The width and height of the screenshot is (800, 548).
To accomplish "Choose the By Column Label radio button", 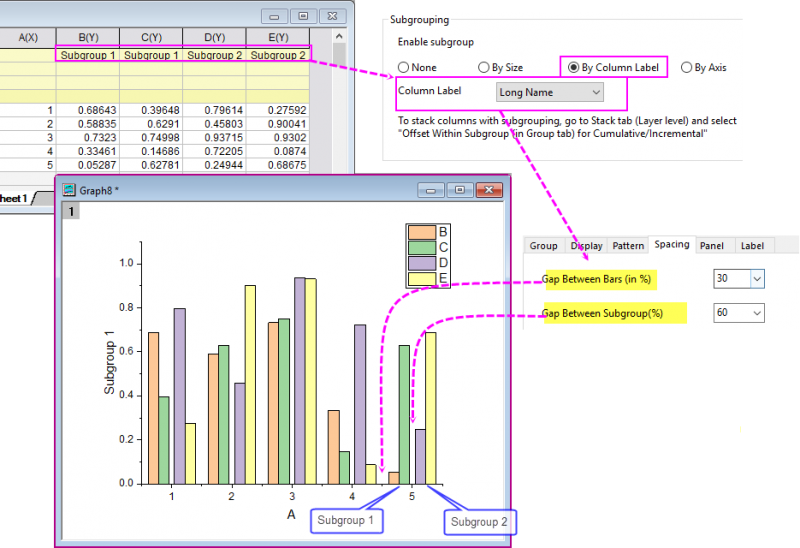I will click(573, 67).
